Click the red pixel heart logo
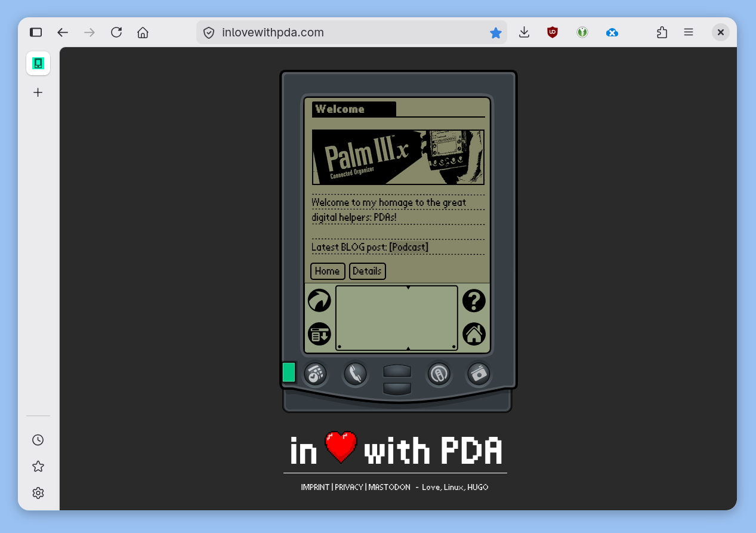The image size is (756, 533). click(341, 448)
